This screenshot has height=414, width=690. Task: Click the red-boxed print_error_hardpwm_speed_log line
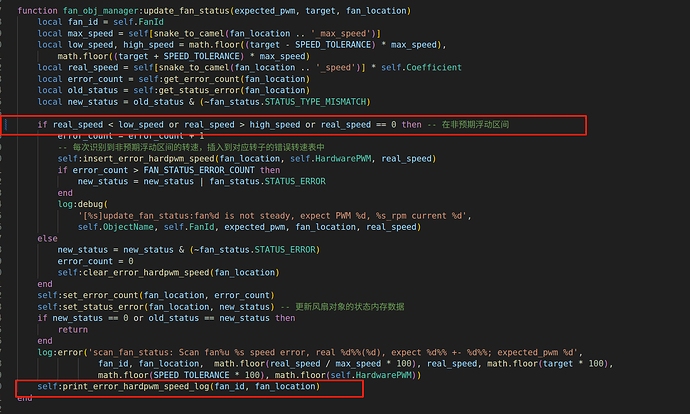coord(179,386)
